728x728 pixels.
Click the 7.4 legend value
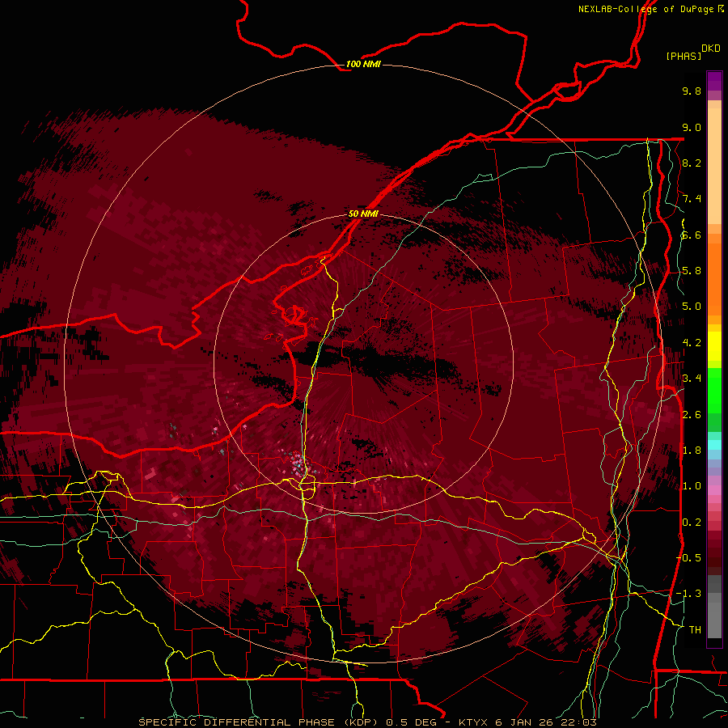coord(692,199)
